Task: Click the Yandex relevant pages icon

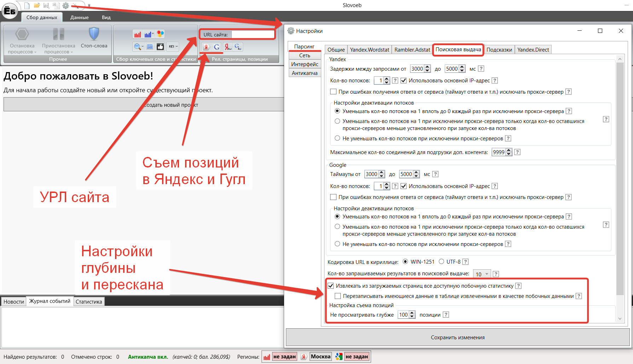Action: 228,47
